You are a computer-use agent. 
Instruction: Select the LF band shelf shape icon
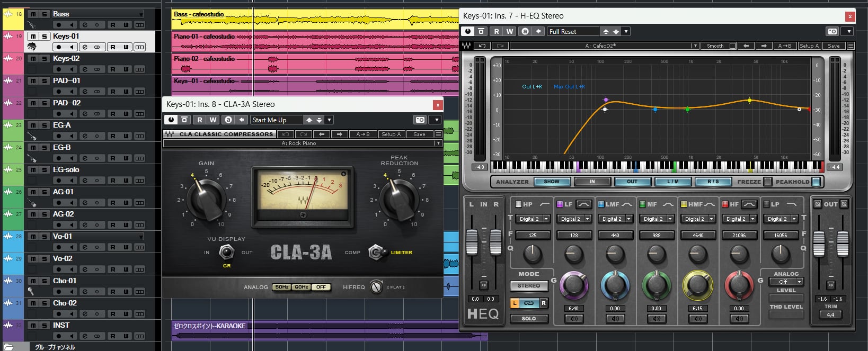click(x=583, y=204)
